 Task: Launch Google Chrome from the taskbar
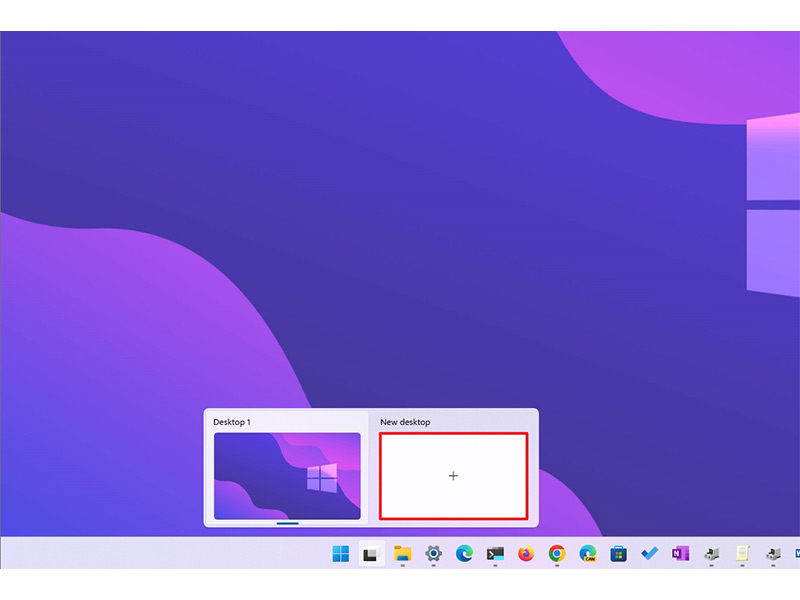pos(557,553)
